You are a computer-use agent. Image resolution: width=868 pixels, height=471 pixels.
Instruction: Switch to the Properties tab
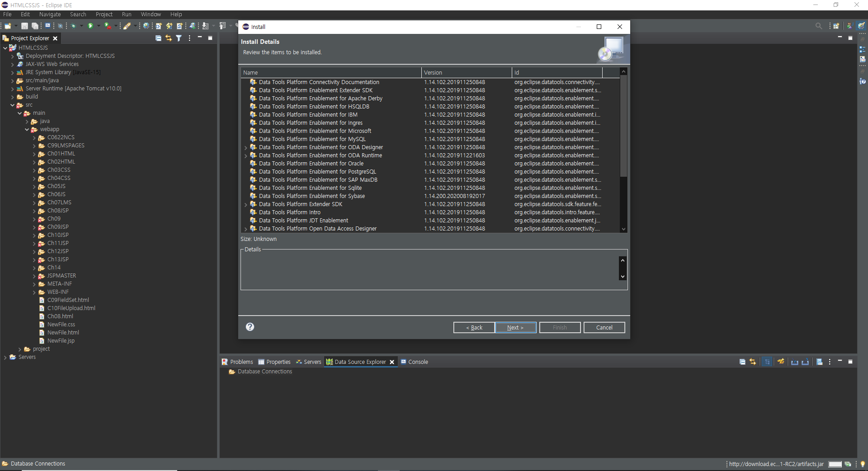pyautogui.click(x=274, y=362)
